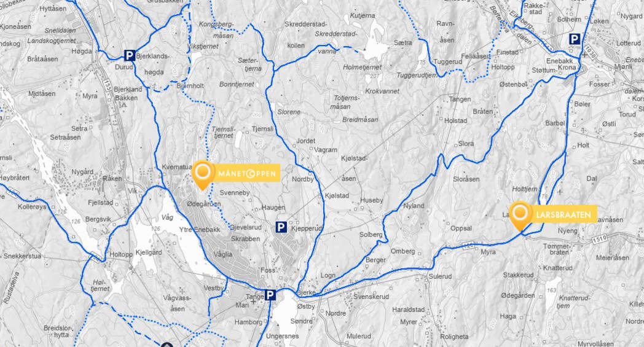Open the dark cabin marker at bottom edge
This screenshot has width=644, height=347.
tap(166, 345)
